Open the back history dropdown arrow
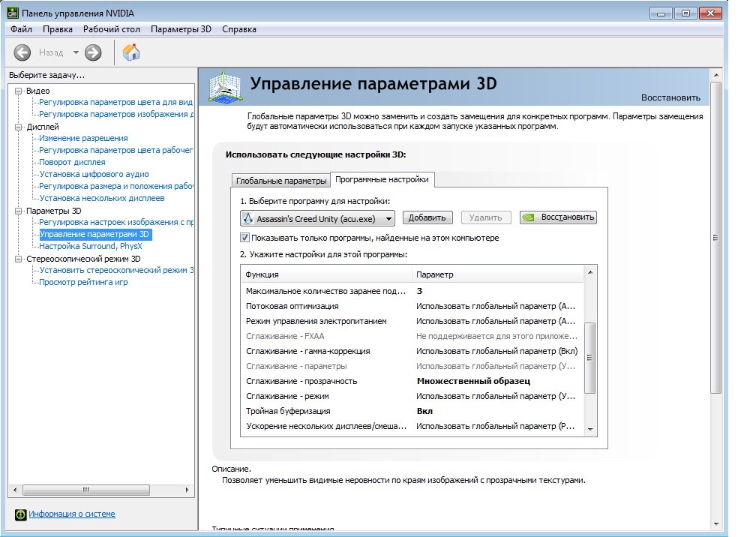The width and height of the screenshot is (756, 537). [76, 52]
